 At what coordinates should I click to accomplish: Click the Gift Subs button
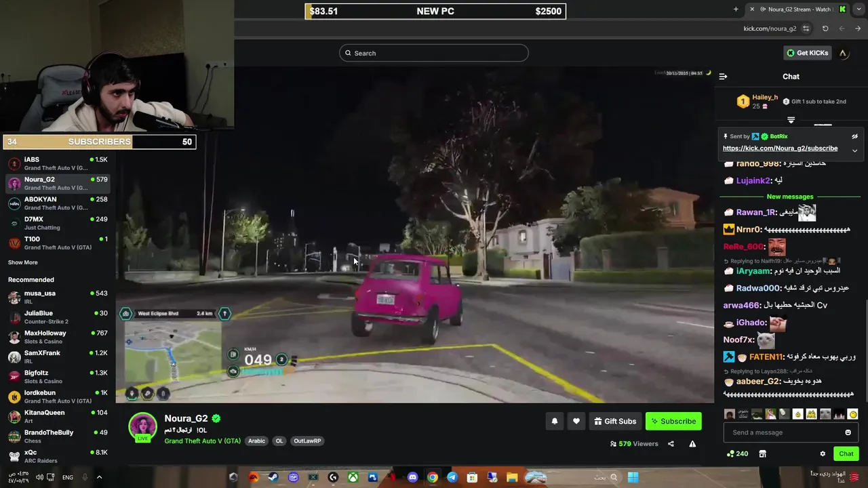click(x=615, y=421)
